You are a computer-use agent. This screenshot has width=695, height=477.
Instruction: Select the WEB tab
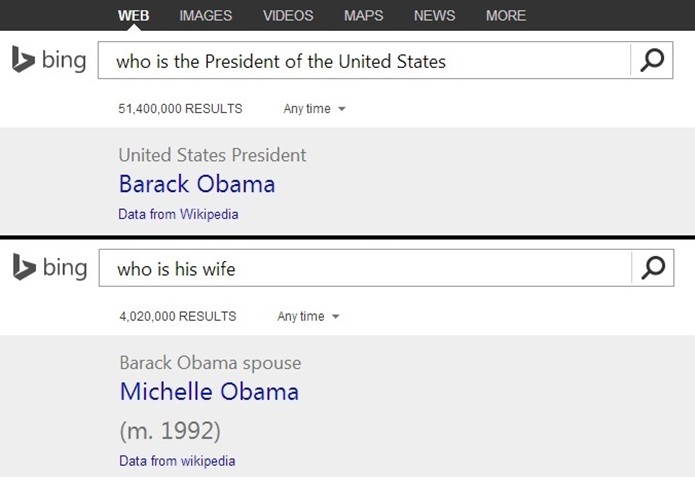(133, 16)
